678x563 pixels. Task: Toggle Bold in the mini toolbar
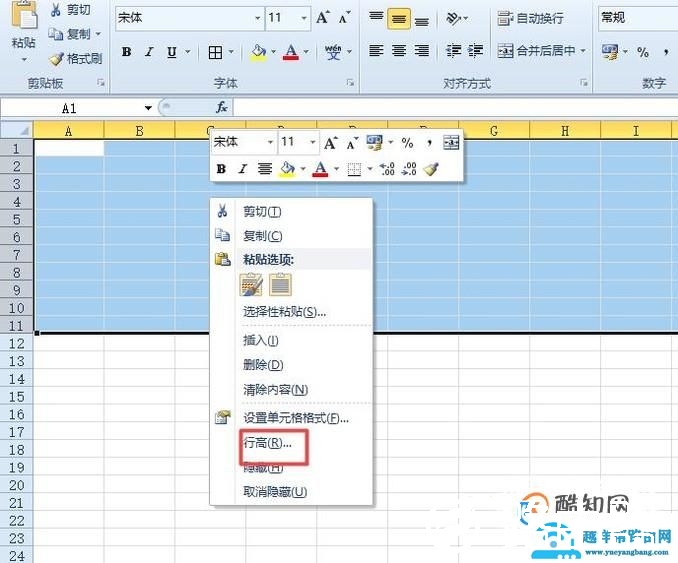[221, 169]
